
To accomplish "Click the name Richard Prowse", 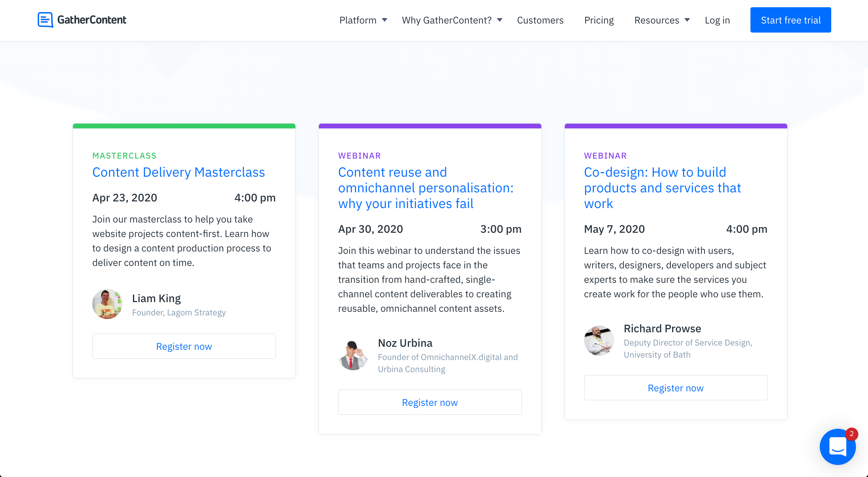I will [662, 328].
